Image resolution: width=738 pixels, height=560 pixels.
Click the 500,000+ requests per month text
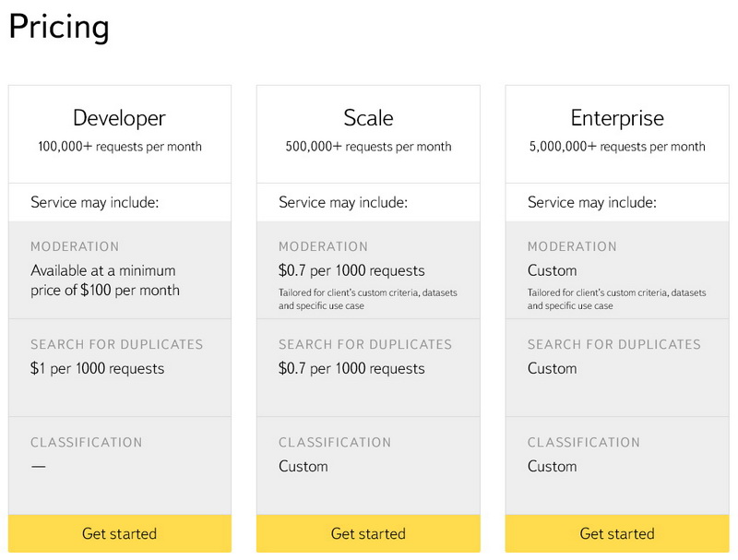click(368, 147)
